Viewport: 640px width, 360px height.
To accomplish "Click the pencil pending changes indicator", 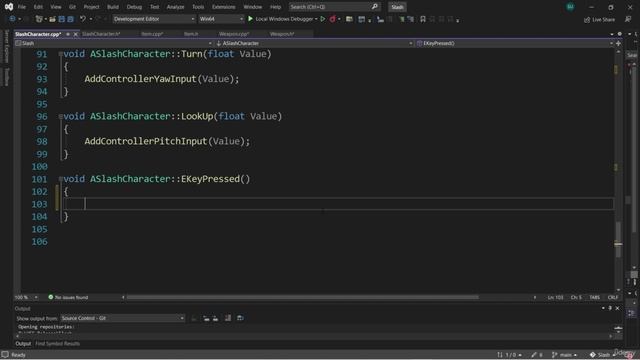I will pos(537,355).
